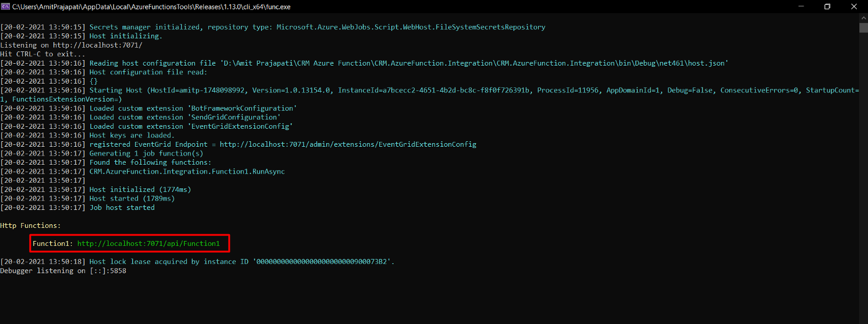Click the 'Function1.RunAsync' function name line
The image size is (868, 324).
click(187, 172)
